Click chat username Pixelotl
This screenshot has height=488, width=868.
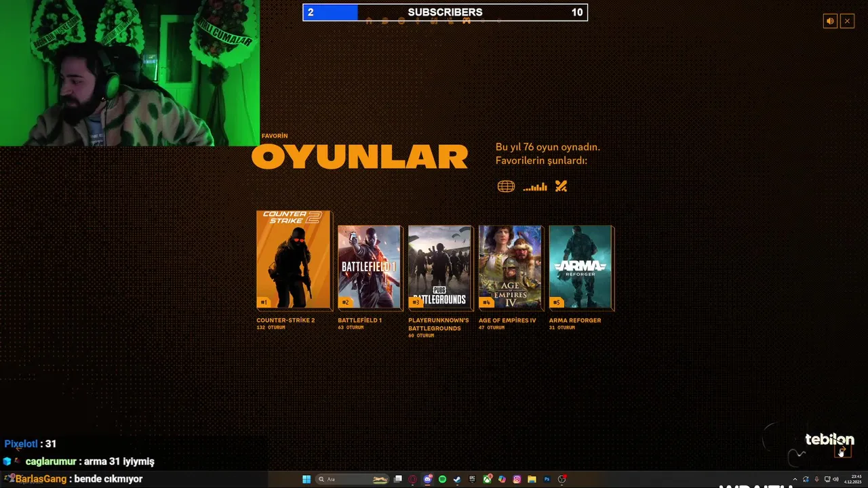[x=20, y=444]
